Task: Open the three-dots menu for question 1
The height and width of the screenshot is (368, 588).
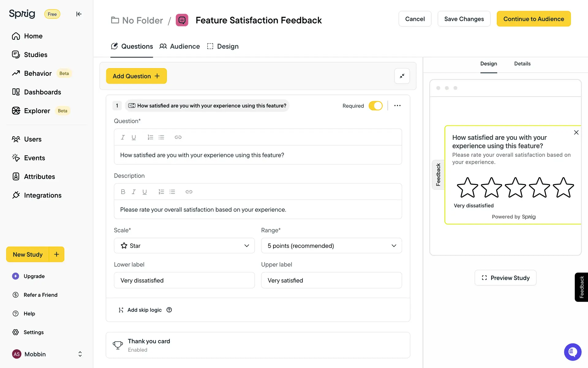Action: [x=397, y=105]
